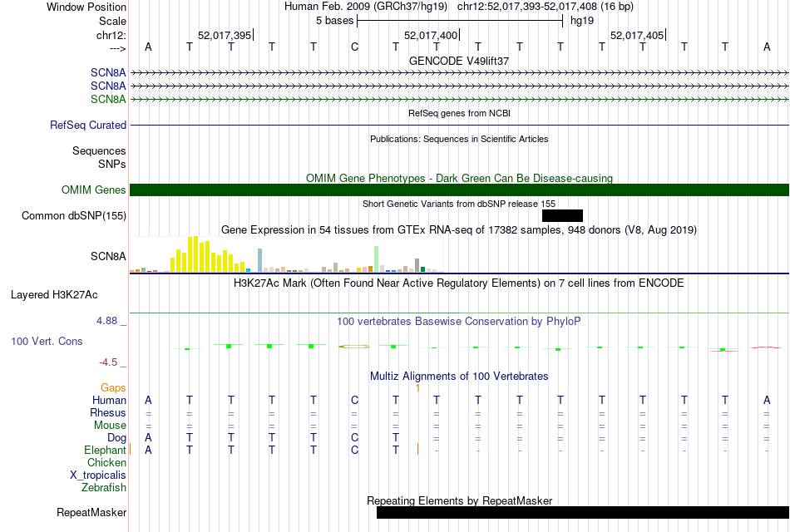Viewport: 790px width, 532px height.
Task: Click the 52,017,395 position marker
Action: point(225,35)
